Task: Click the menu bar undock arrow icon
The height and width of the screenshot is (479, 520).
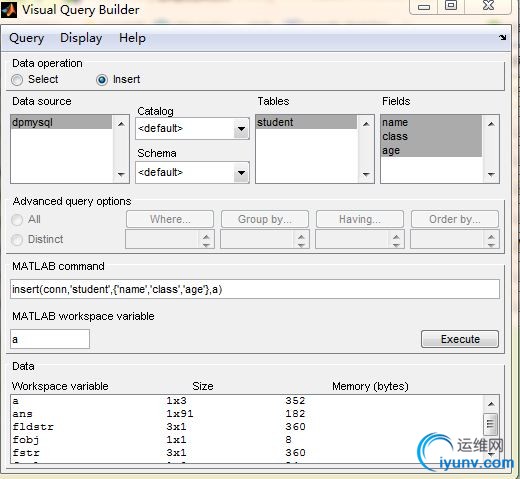Action: pos(503,37)
